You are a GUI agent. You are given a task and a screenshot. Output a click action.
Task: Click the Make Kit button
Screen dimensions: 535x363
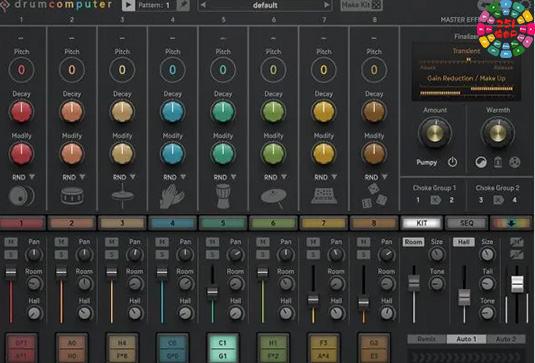click(361, 5)
